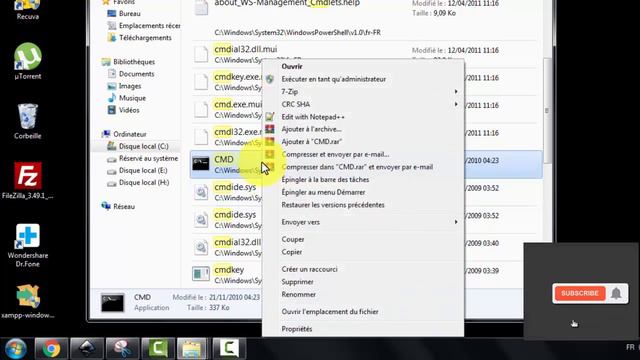
Task: Click the Notepad++ icon in context menu
Action: pos(269,117)
